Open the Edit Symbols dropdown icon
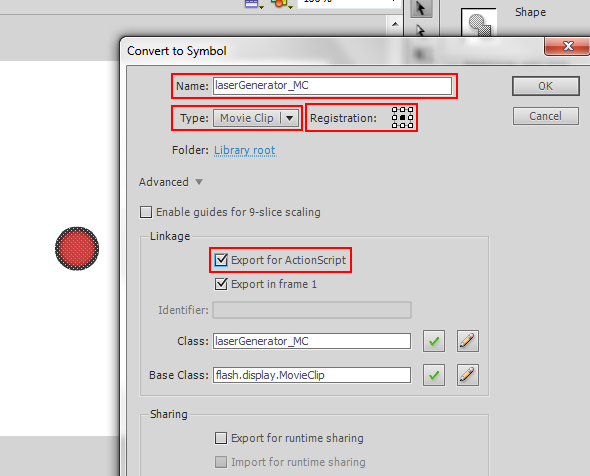Viewport: 590px width, 476px height. click(282, 3)
